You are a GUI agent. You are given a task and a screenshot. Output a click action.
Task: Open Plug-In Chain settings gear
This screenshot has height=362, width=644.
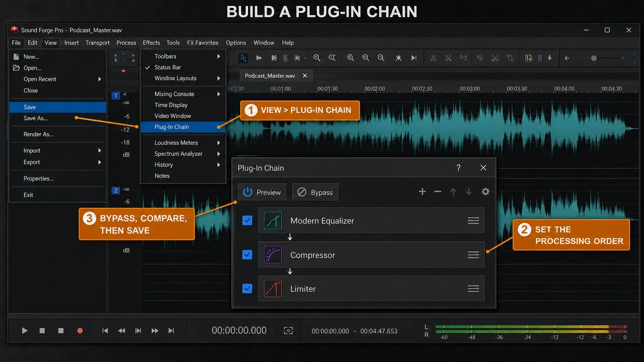(485, 192)
